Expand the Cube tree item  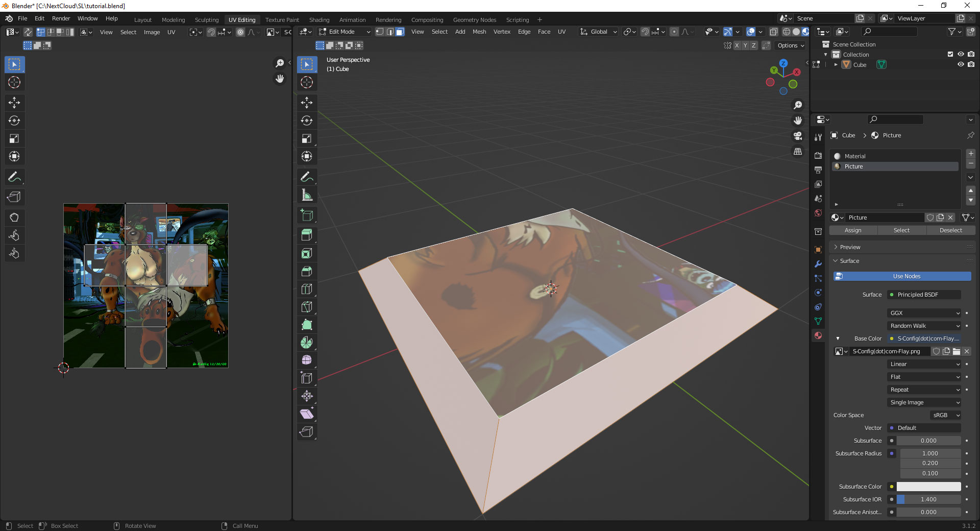(836, 64)
